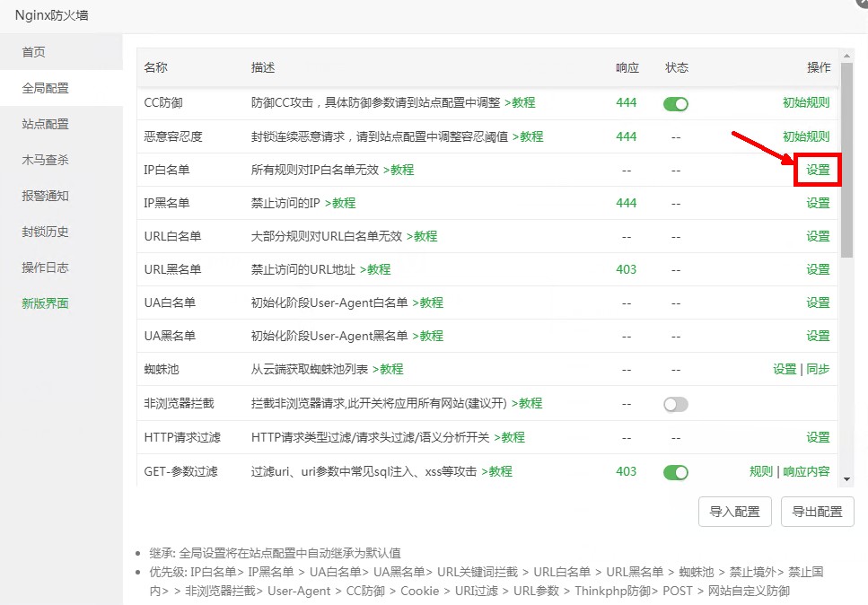Open 初始规则 for CC防御
Viewport: 868px width, 605px height.
tap(805, 103)
